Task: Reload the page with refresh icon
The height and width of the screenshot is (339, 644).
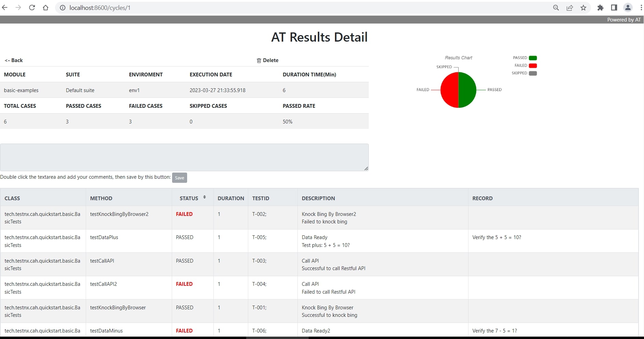Action: point(32,8)
